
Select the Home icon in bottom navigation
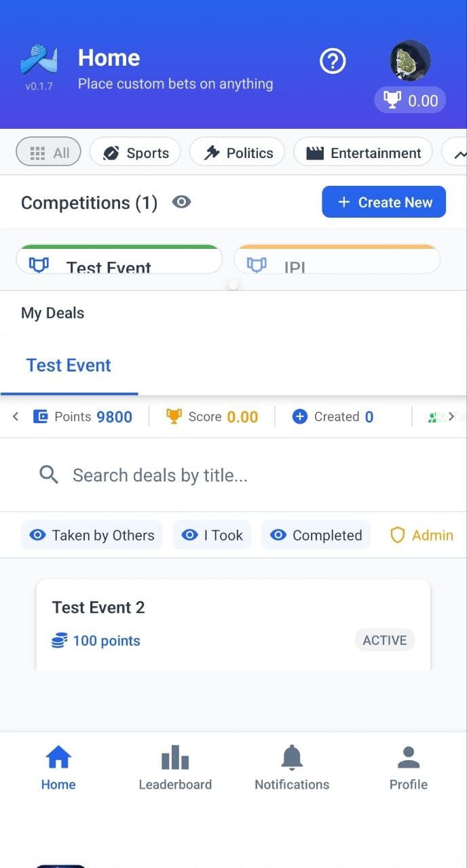click(x=58, y=756)
